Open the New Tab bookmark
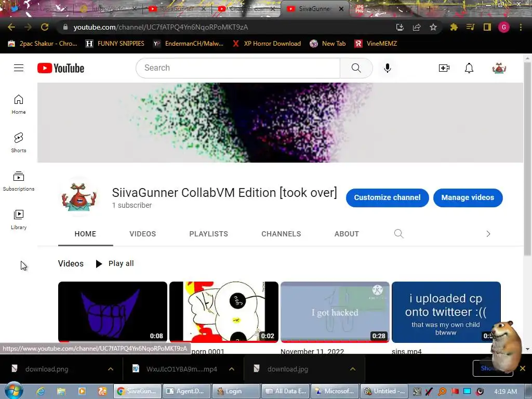Image resolution: width=532 pixels, height=399 pixels. click(x=328, y=44)
